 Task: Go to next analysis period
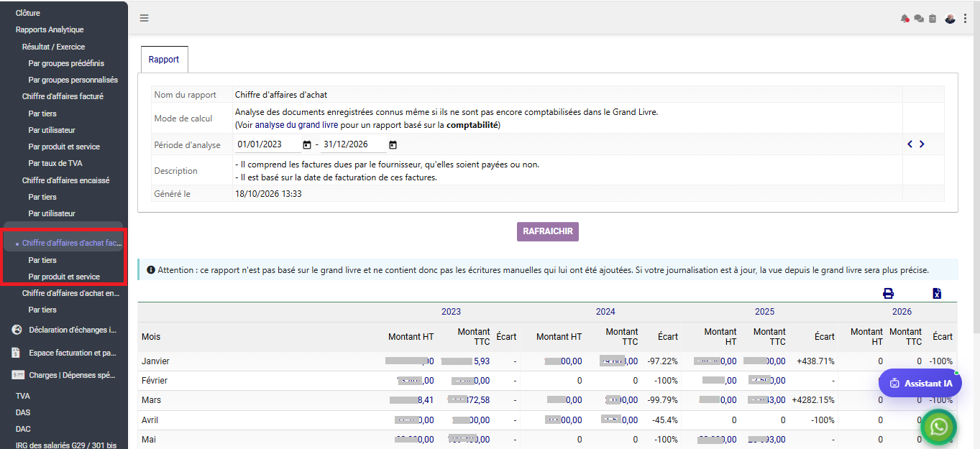click(x=922, y=144)
